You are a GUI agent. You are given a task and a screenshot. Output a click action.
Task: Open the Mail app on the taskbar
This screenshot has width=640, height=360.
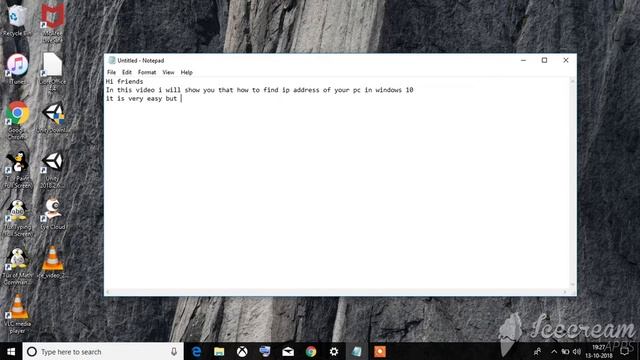click(x=288, y=351)
